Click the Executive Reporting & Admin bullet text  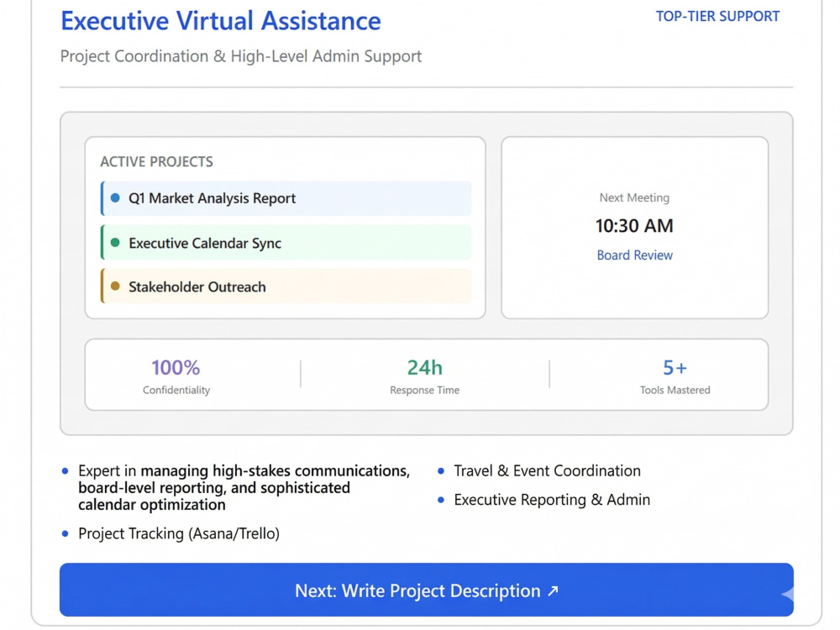[552, 500]
